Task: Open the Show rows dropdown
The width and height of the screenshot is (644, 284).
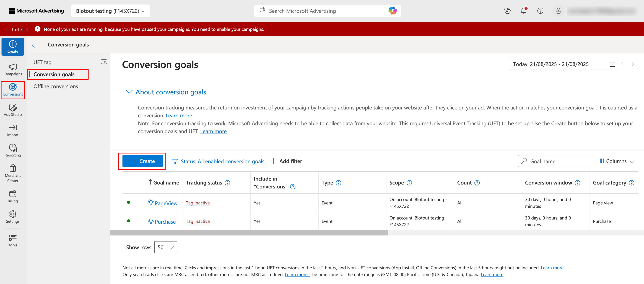Action: (166, 247)
